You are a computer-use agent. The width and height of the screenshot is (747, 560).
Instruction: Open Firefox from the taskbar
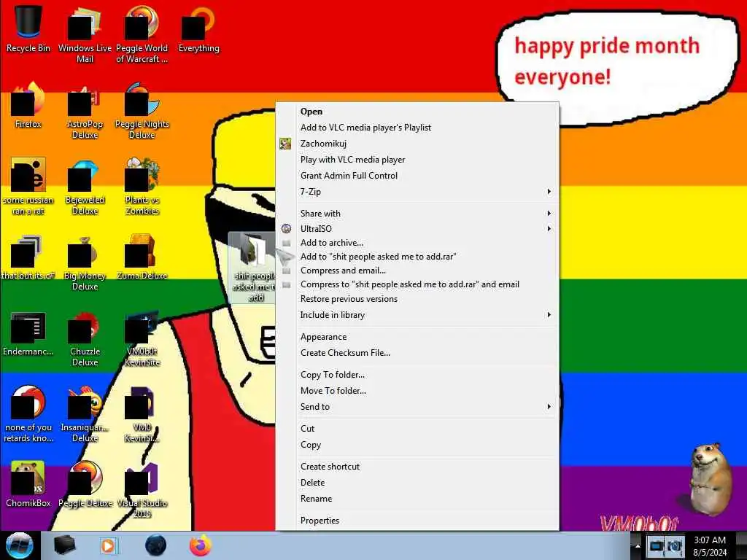(x=201, y=545)
